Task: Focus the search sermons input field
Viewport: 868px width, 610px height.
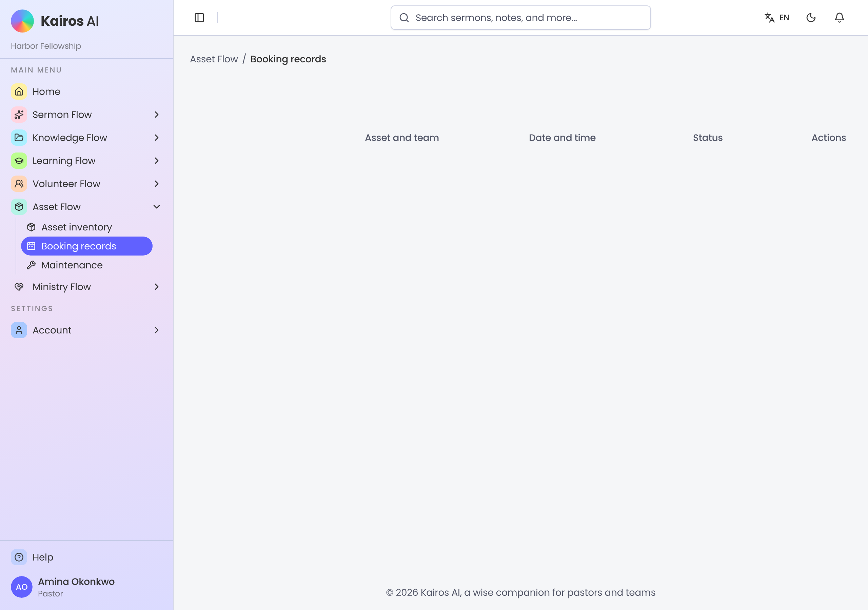Action: coord(520,18)
